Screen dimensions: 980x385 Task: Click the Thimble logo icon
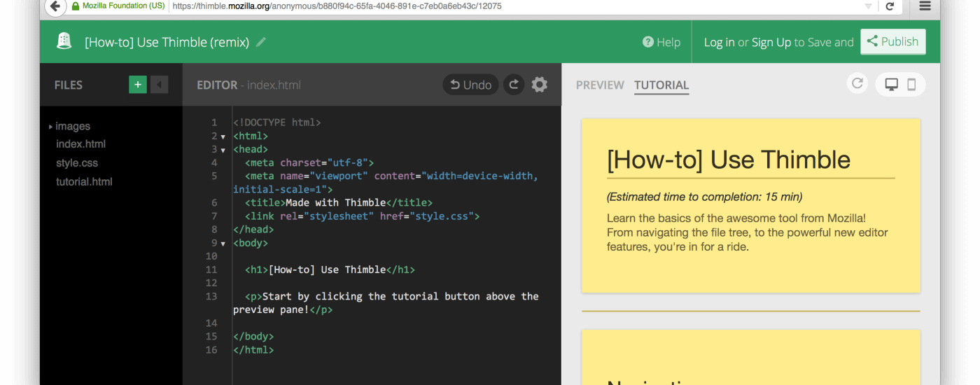(64, 41)
